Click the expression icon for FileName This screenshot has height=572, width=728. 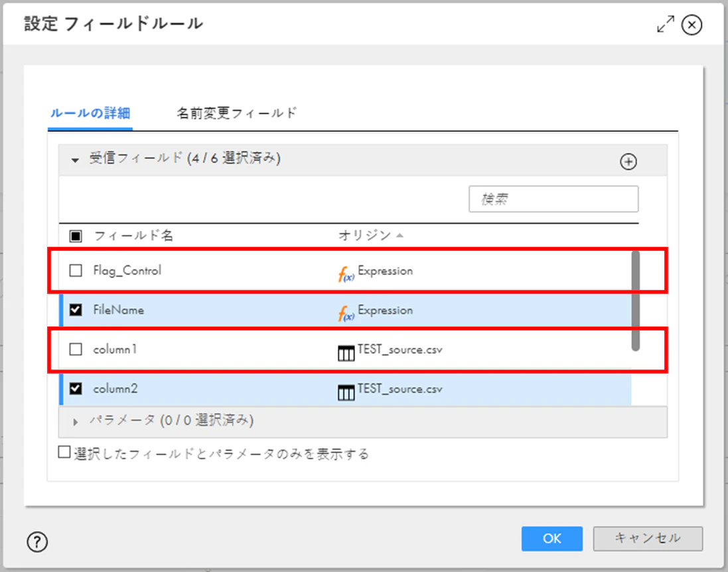346,313
